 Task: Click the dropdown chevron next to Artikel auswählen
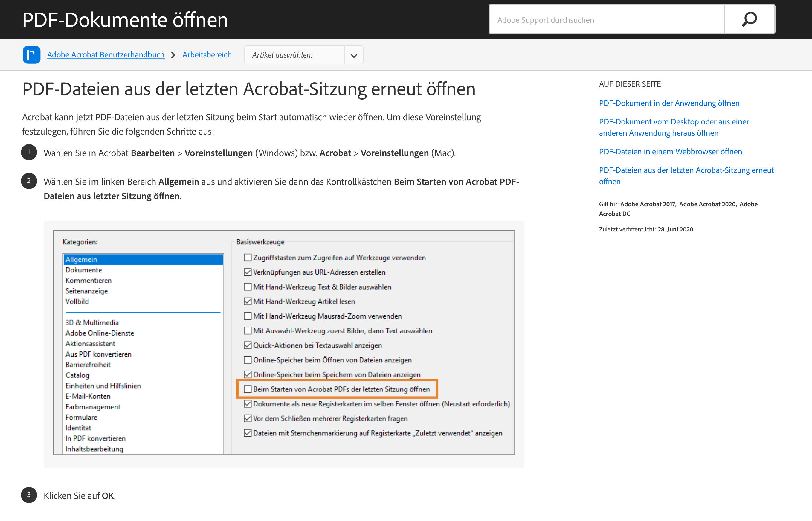coord(353,54)
